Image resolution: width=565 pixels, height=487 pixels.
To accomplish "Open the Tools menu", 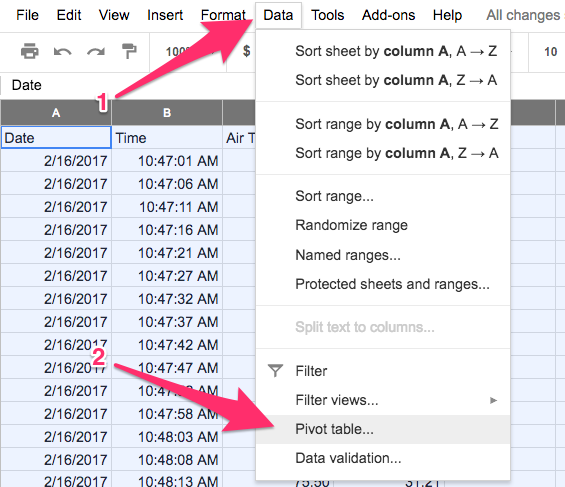I will (327, 15).
